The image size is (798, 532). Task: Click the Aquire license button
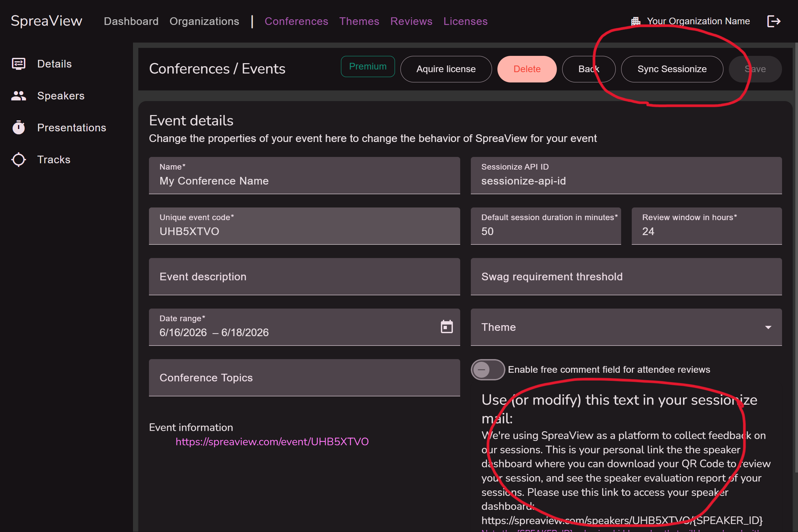(446, 69)
